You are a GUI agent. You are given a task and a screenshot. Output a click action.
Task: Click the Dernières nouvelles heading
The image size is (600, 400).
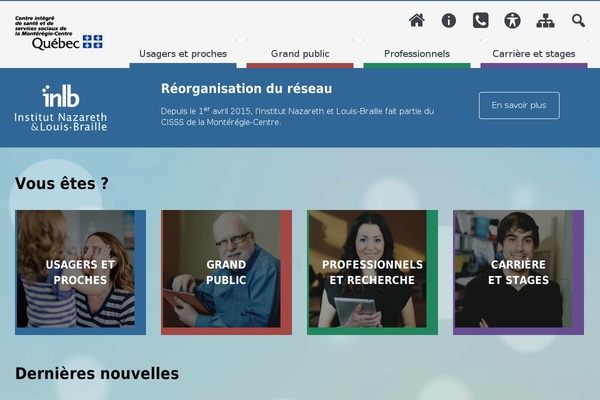[97, 374]
